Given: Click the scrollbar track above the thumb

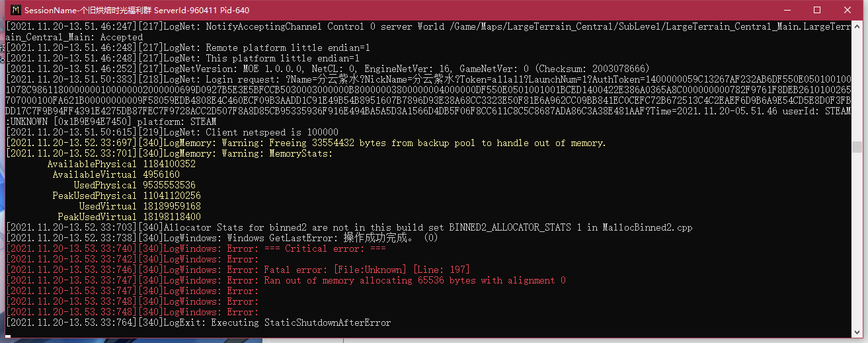Looking at the screenshot, I should pos(857,86).
